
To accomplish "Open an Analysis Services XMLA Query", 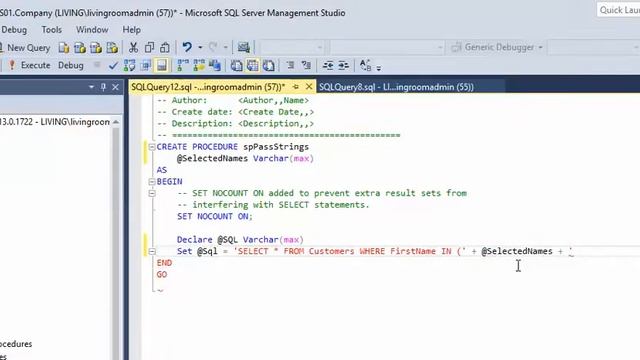I will tap(112, 48).
